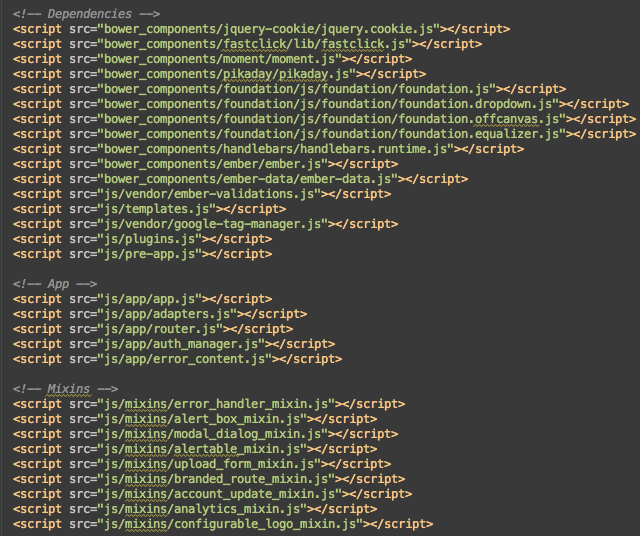Click the foundation.equalizer.js line
This screenshot has height=536, width=640.
pos(324,134)
